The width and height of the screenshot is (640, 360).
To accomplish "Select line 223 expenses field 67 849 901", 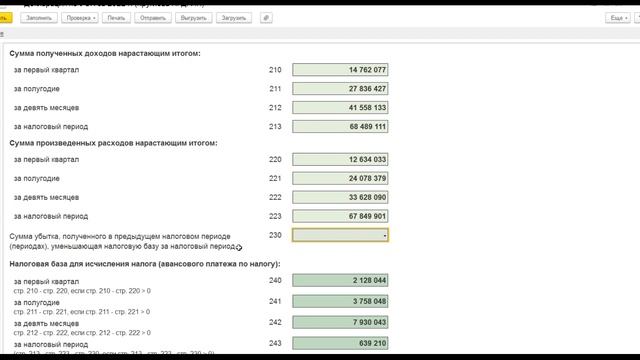I will point(340,216).
